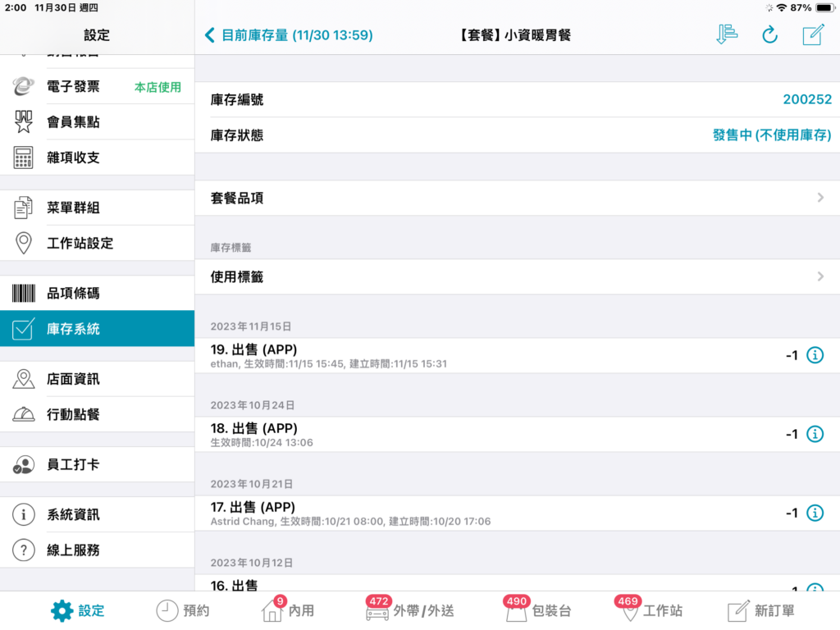840x630 pixels.
Task: Open the edit compose icon in header
Action: pos(813,34)
